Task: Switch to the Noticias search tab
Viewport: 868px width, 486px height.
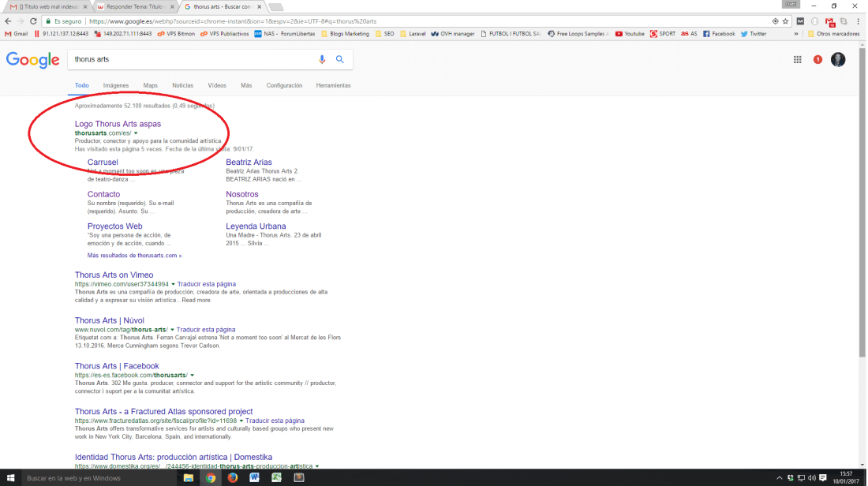Action: click(x=183, y=85)
